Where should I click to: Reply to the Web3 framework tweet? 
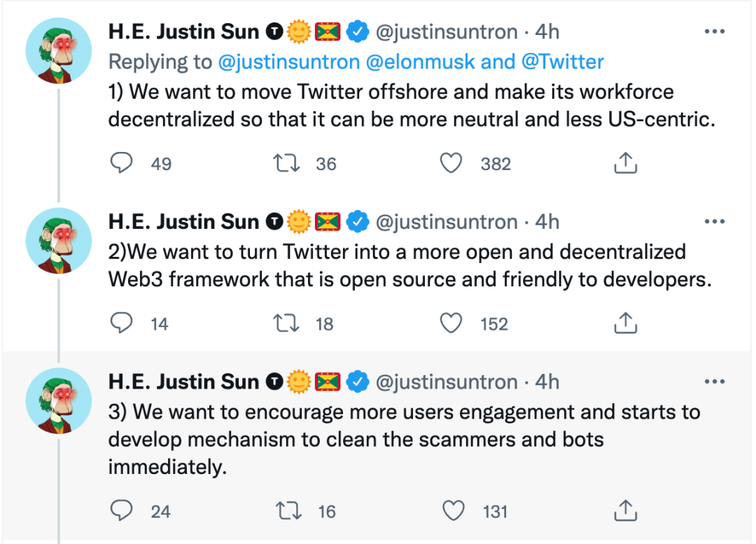122,323
